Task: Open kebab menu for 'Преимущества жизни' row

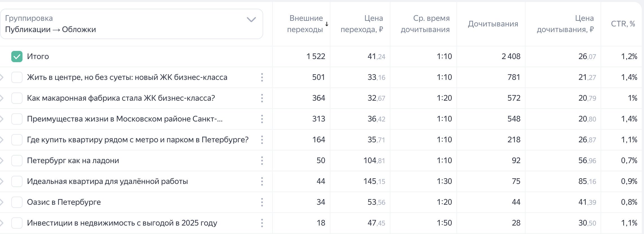Action: [262, 119]
